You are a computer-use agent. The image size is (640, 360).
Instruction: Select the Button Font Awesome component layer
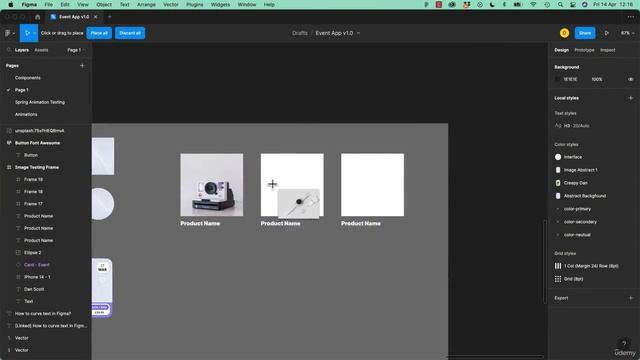point(37,143)
